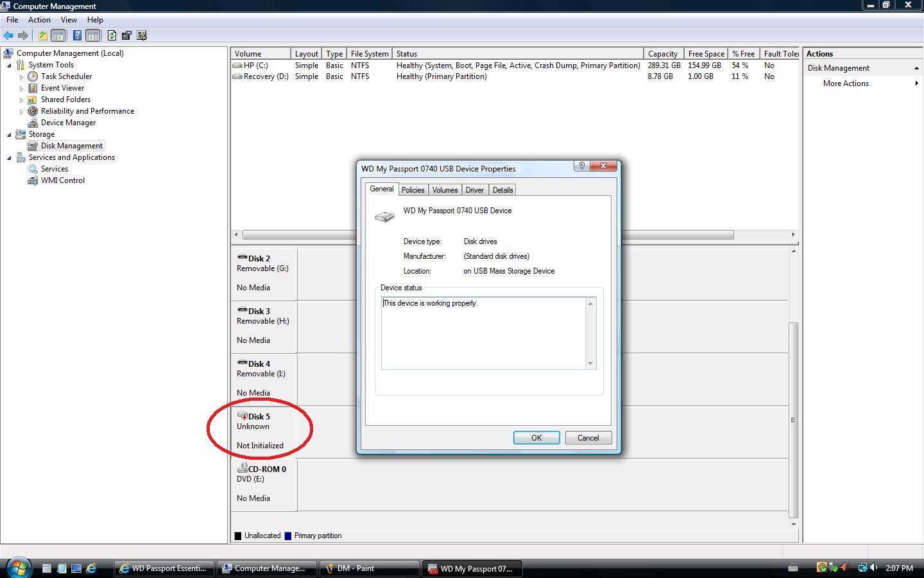Collapse the System Tools tree node
Viewport: 924px width, 578px height.
pyautogui.click(x=9, y=65)
